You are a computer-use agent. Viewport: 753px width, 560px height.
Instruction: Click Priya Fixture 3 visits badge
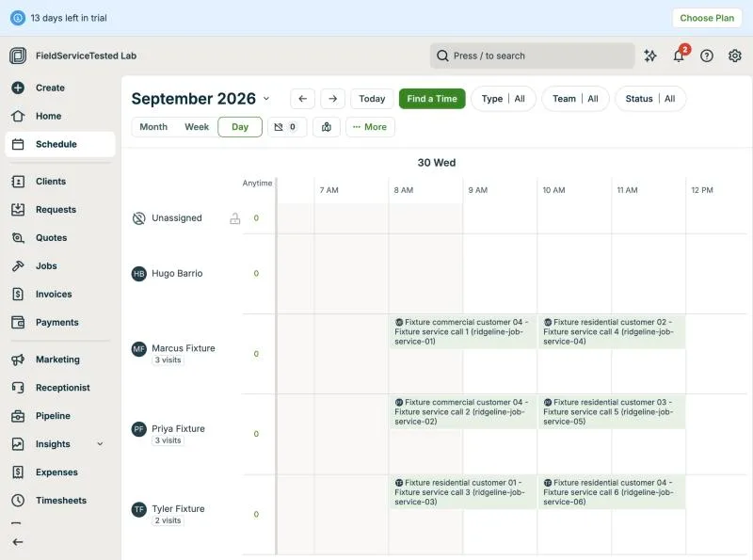pyautogui.click(x=168, y=440)
